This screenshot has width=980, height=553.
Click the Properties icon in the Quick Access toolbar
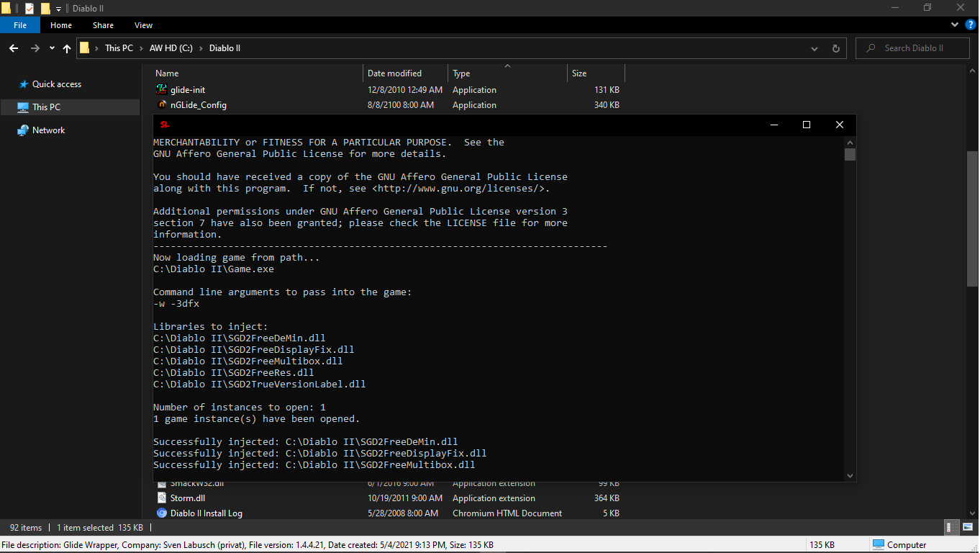pyautogui.click(x=30, y=8)
